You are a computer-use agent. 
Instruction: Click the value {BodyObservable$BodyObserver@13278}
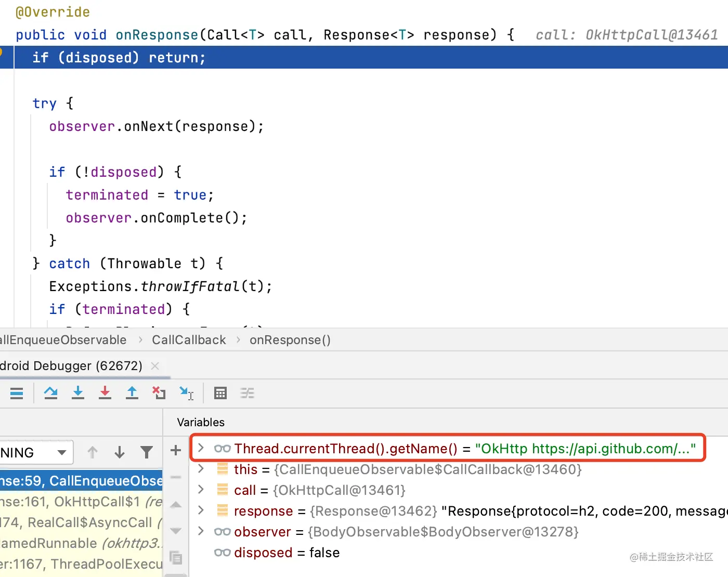tap(443, 532)
